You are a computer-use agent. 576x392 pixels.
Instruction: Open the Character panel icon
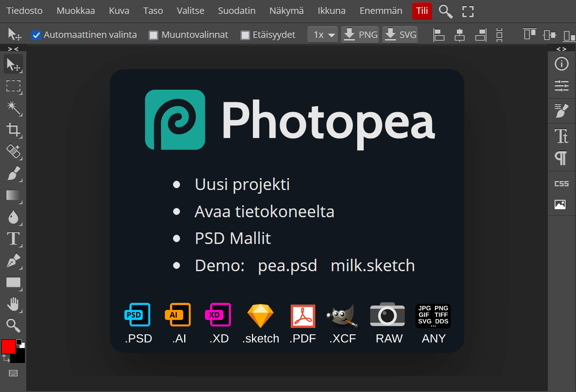[x=561, y=137]
